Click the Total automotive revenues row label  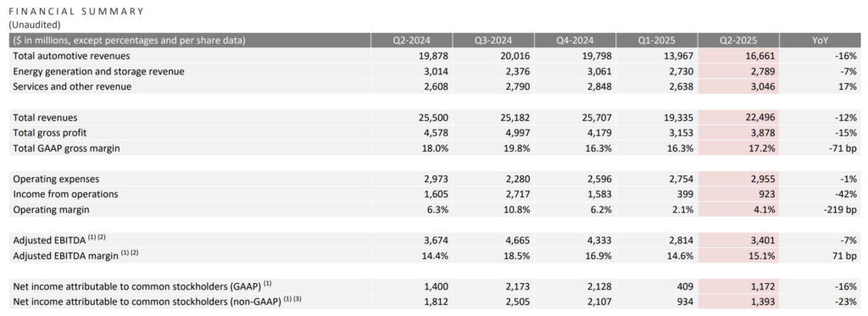pyautogui.click(x=71, y=56)
